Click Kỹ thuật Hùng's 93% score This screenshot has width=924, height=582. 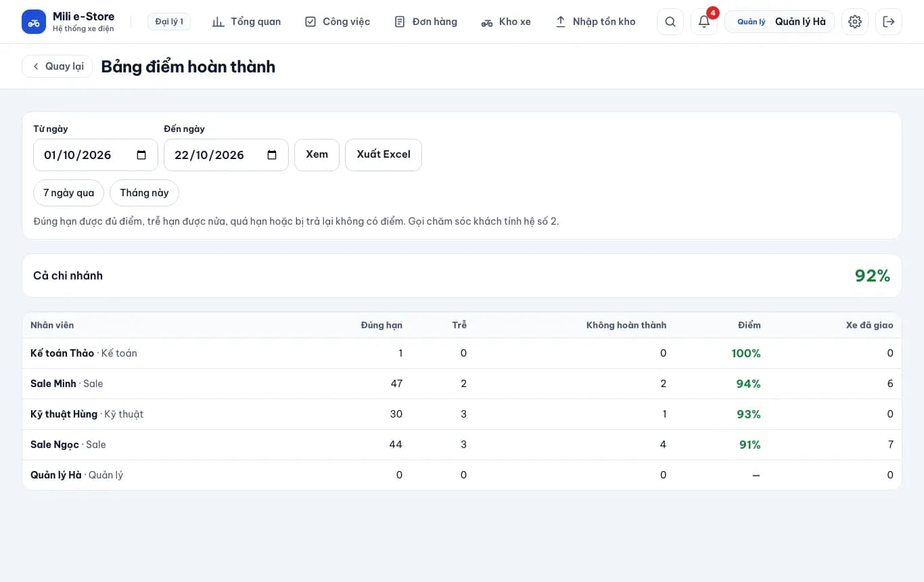pos(749,414)
